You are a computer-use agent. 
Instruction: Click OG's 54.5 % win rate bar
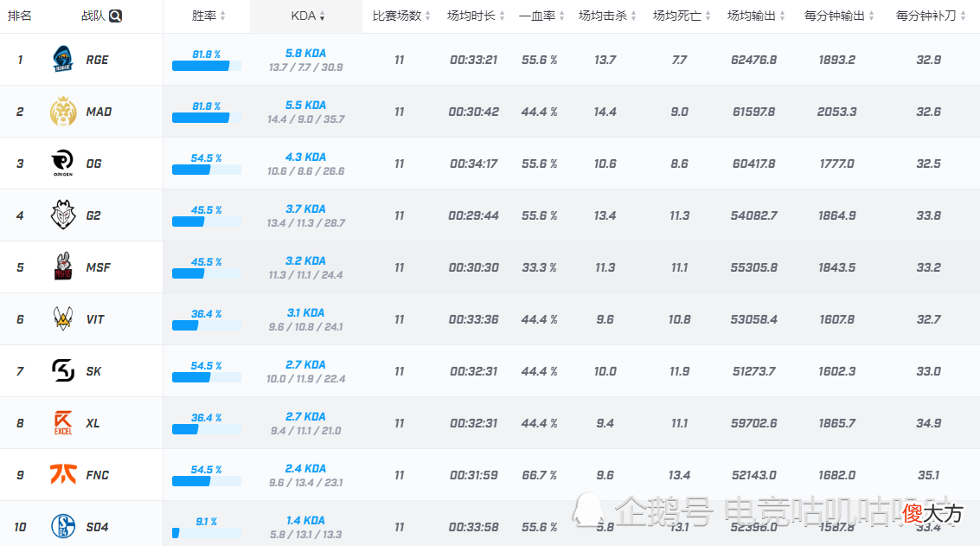206,170
